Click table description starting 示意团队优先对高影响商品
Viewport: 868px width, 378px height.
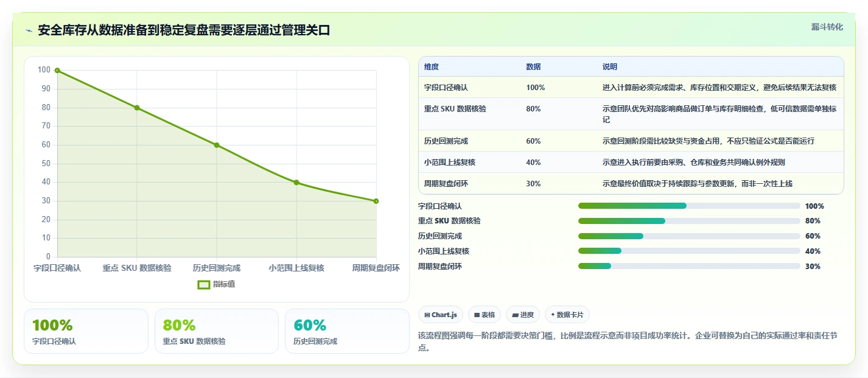(719, 114)
